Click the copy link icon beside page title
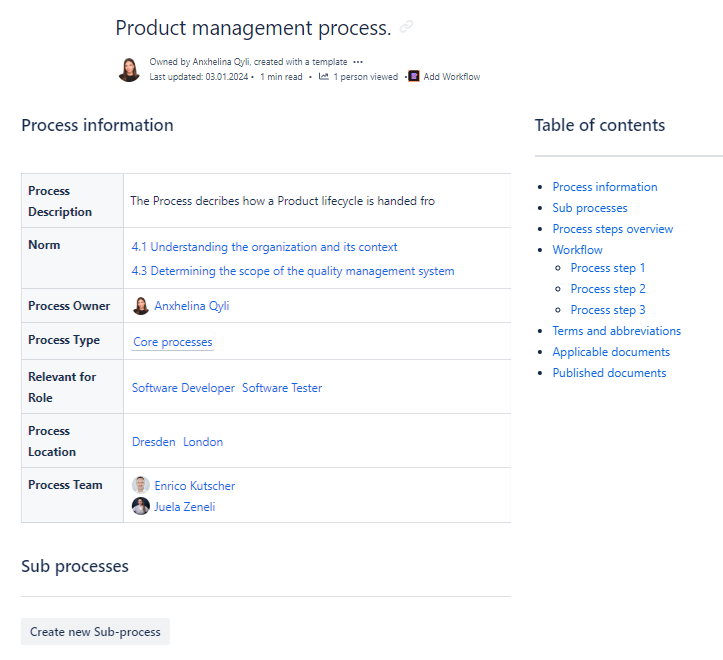Image resolution: width=723 pixels, height=660 pixels. (x=406, y=28)
